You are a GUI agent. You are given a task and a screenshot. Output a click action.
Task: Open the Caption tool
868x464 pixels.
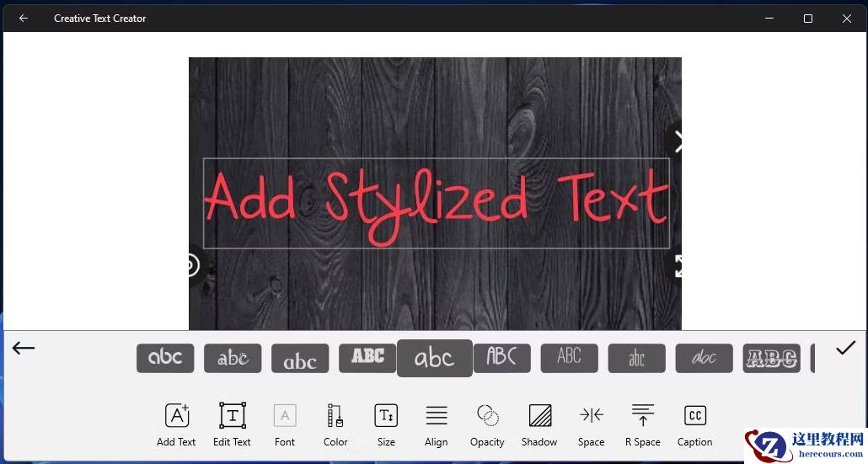coord(695,415)
